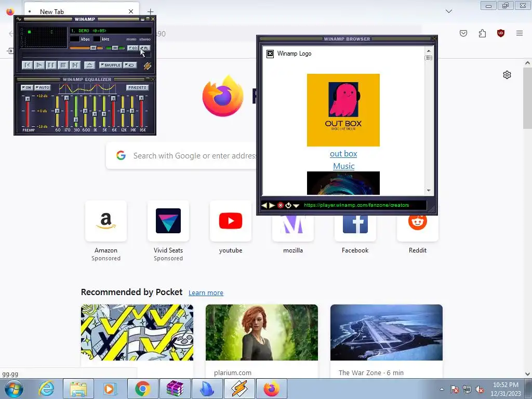Viewport: 532px width, 399px height.
Task: Click the mozilla shortcut label
Action: click(x=293, y=250)
